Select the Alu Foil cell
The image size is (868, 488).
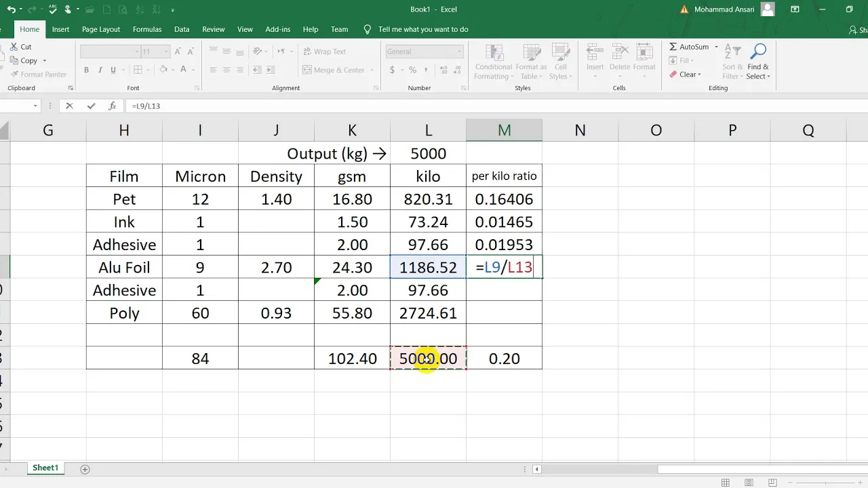tap(124, 267)
